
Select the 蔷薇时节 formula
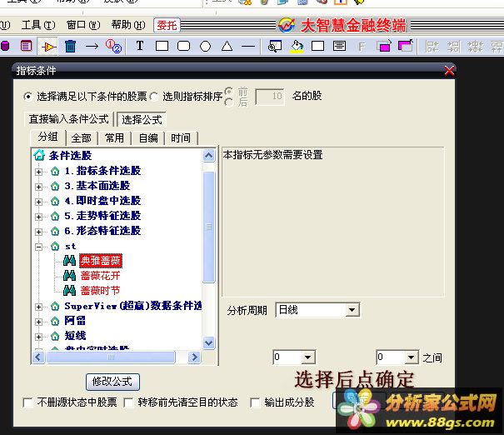tap(100, 291)
